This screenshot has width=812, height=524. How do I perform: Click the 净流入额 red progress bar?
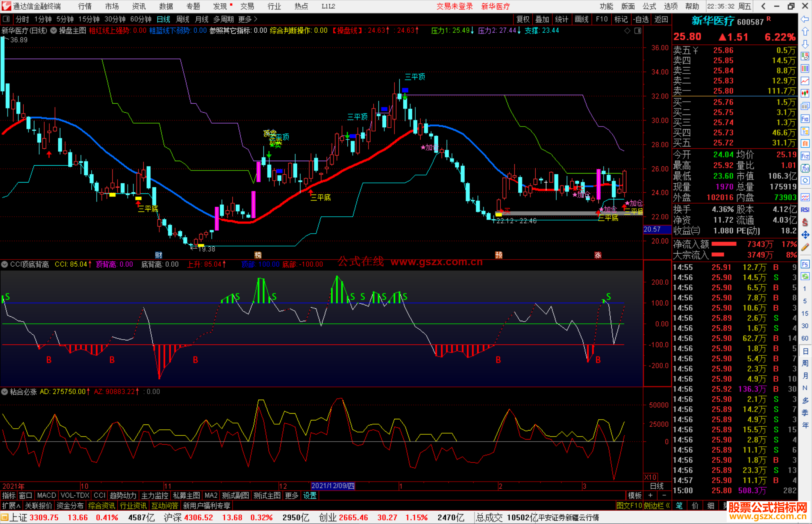[724, 244]
